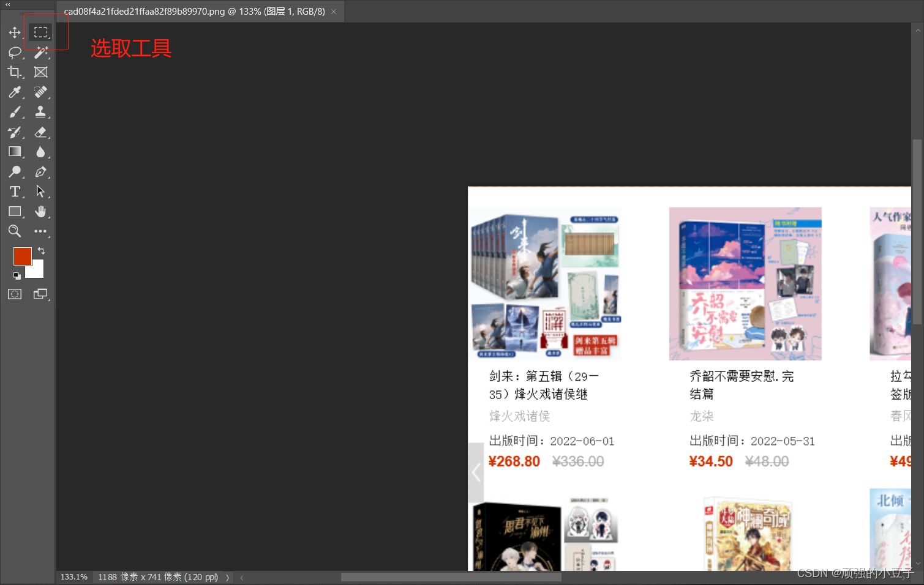Click the horizontal scrollbar left arrow
This screenshot has height=585, width=924.
click(x=242, y=578)
